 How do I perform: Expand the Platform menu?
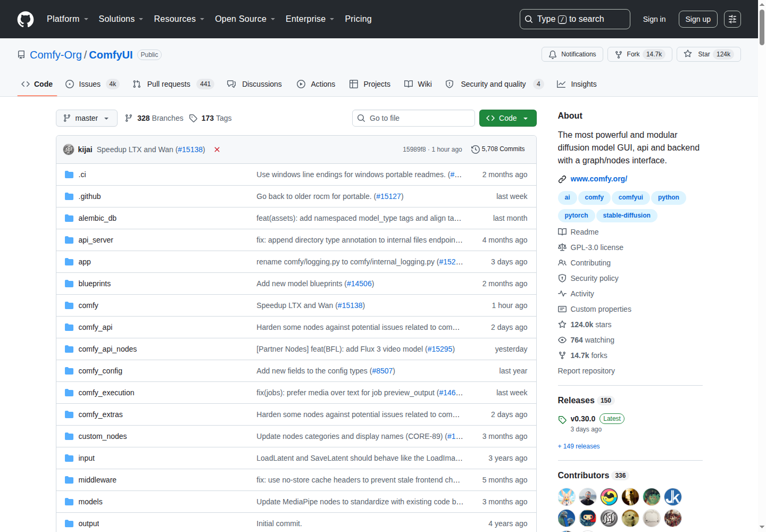(x=68, y=19)
